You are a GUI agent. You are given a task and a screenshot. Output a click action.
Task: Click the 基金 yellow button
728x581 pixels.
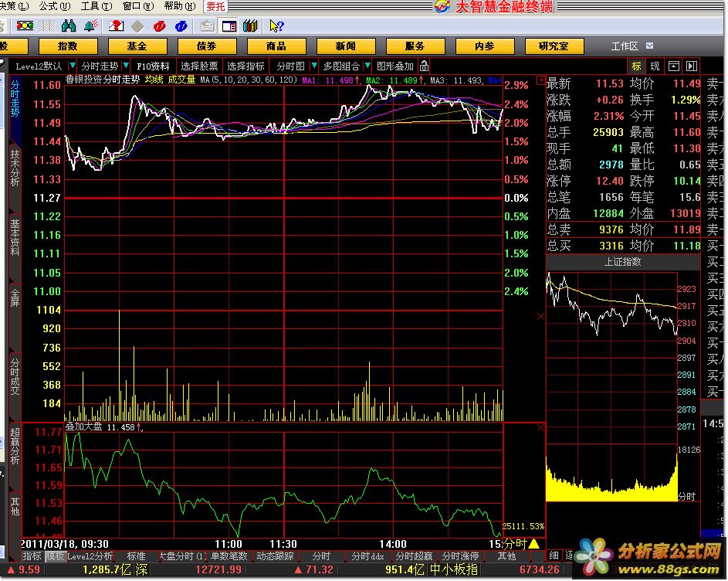click(x=137, y=46)
